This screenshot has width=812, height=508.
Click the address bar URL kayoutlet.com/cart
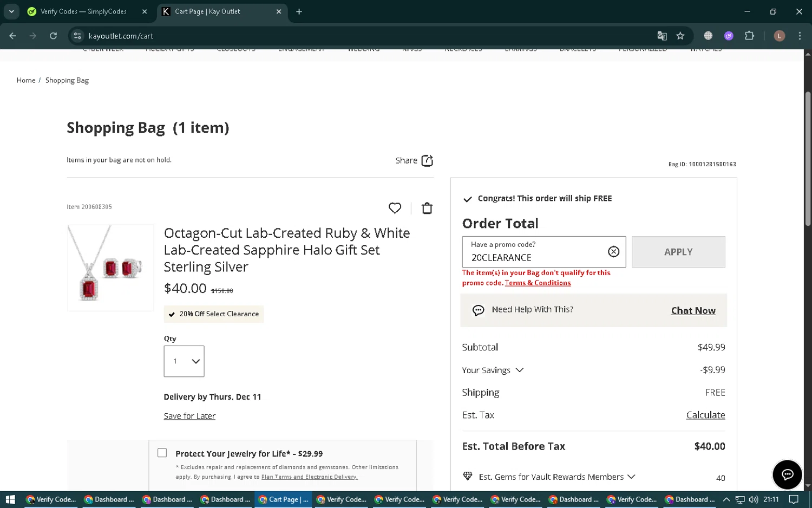point(121,36)
